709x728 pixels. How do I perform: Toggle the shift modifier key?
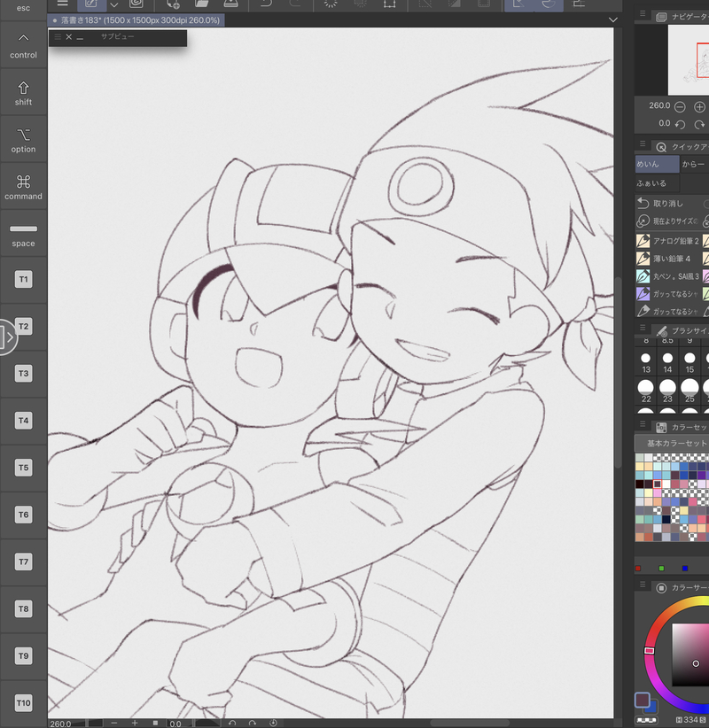[23, 93]
